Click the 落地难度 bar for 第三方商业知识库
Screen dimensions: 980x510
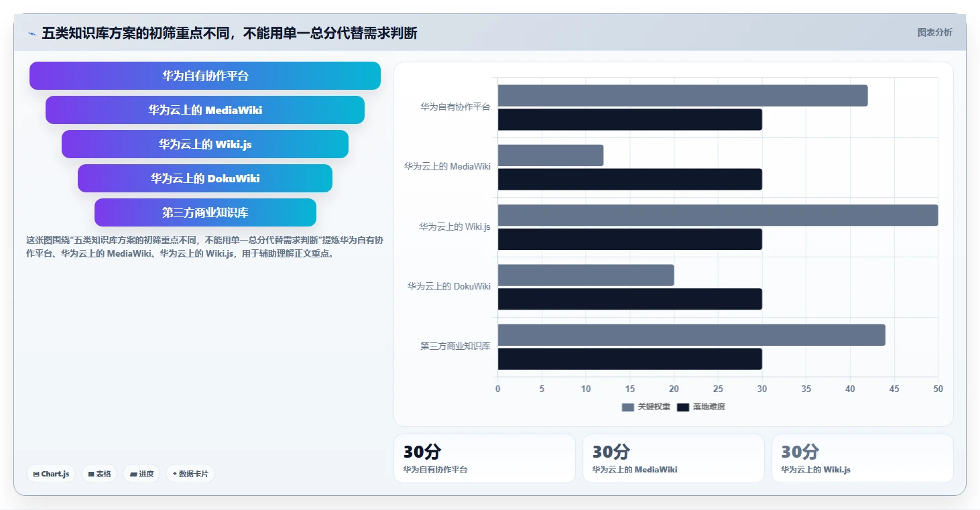629,359
